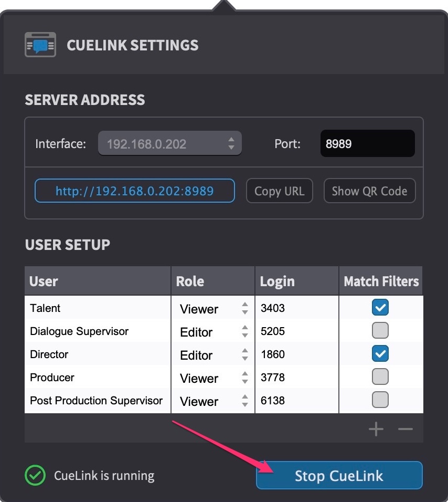Screen dimensions: 448x502
Task: Sort by User column header
Action: click(x=98, y=281)
